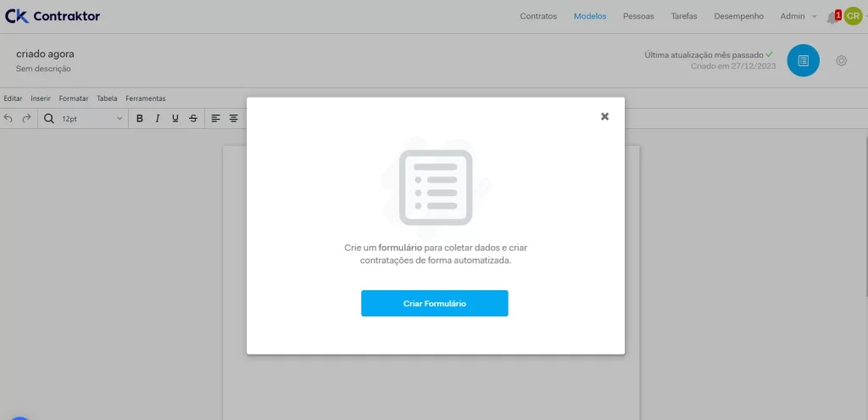
Task: Align text left
Action: [216, 119]
